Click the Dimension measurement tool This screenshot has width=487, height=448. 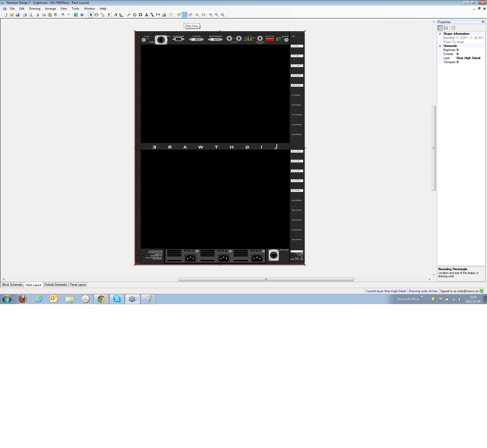[158, 15]
